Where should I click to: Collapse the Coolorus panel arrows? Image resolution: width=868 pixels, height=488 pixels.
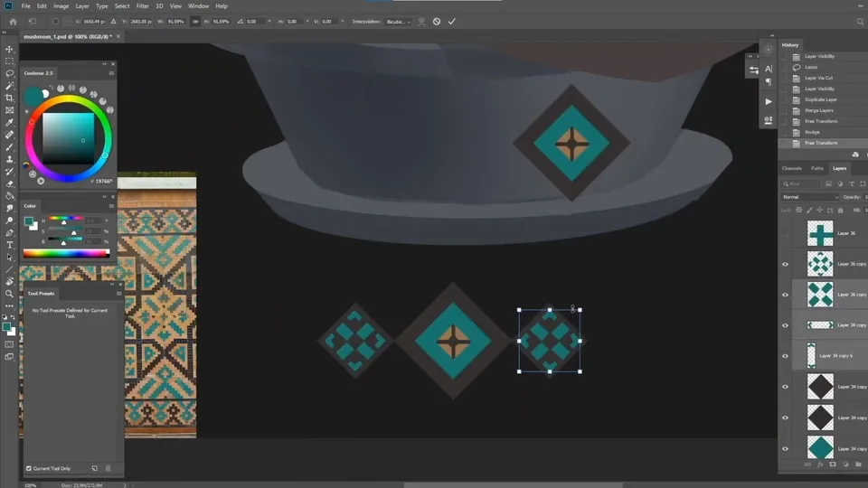point(104,64)
